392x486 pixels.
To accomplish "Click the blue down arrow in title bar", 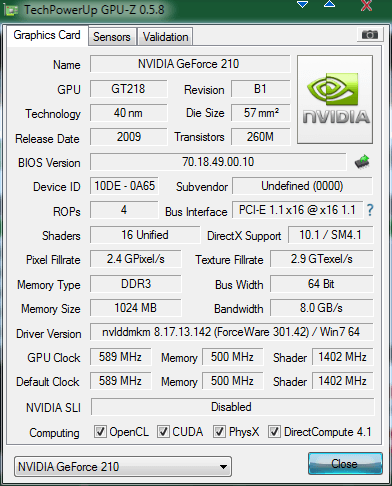I will [x=303, y=5].
